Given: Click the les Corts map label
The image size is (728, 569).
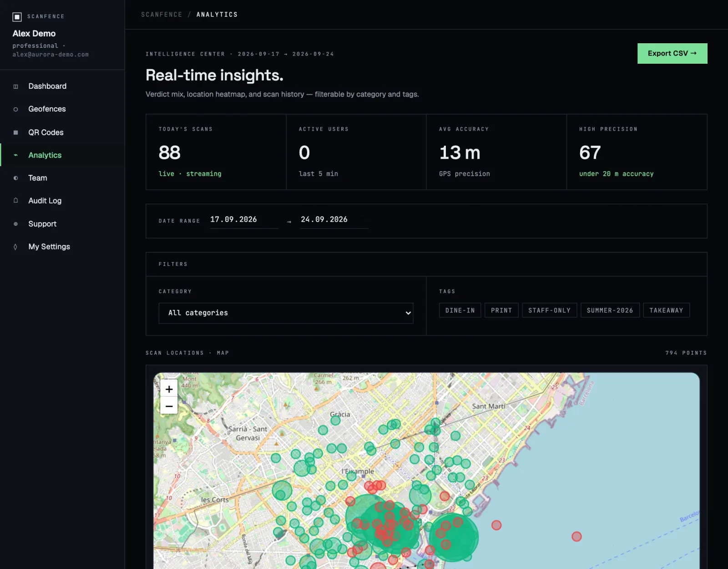Looking at the screenshot, I should pyautogui.click(x=215, y=500).
